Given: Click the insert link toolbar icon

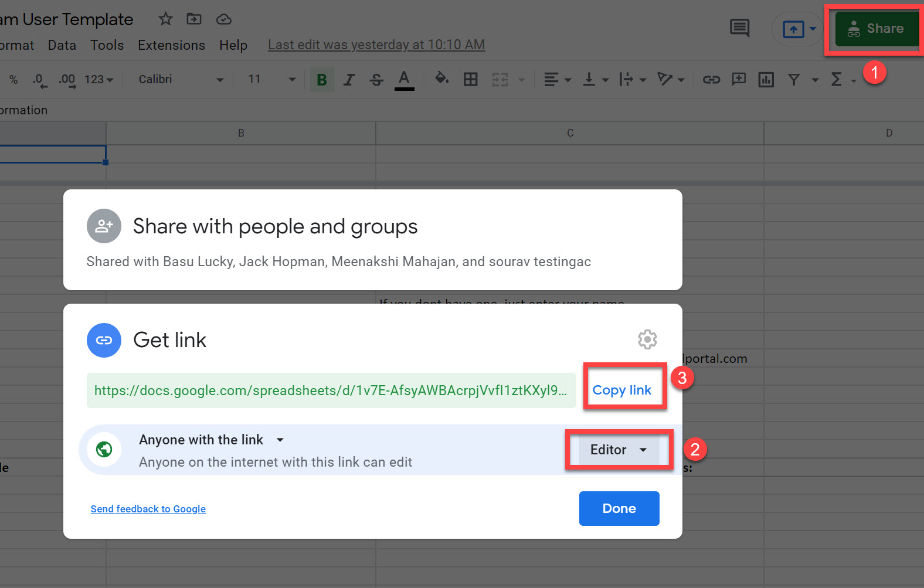Looking at the screenshot, I should (711, 79).
